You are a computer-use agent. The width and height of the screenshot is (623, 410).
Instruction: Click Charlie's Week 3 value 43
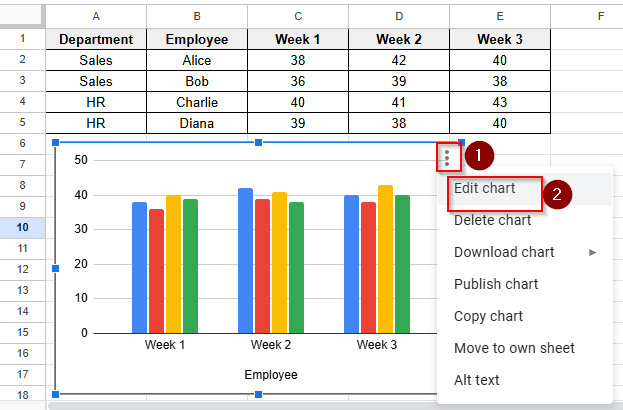click(500, 102)
